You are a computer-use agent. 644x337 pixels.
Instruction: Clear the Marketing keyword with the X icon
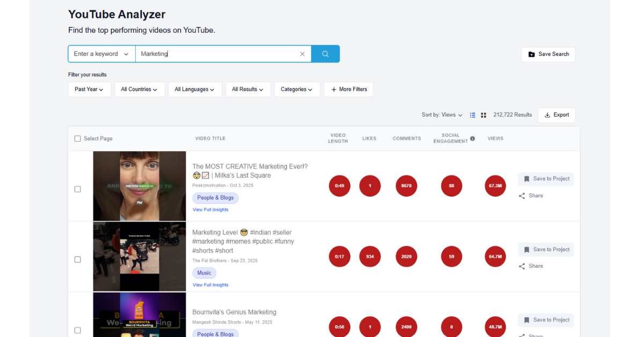302,54
